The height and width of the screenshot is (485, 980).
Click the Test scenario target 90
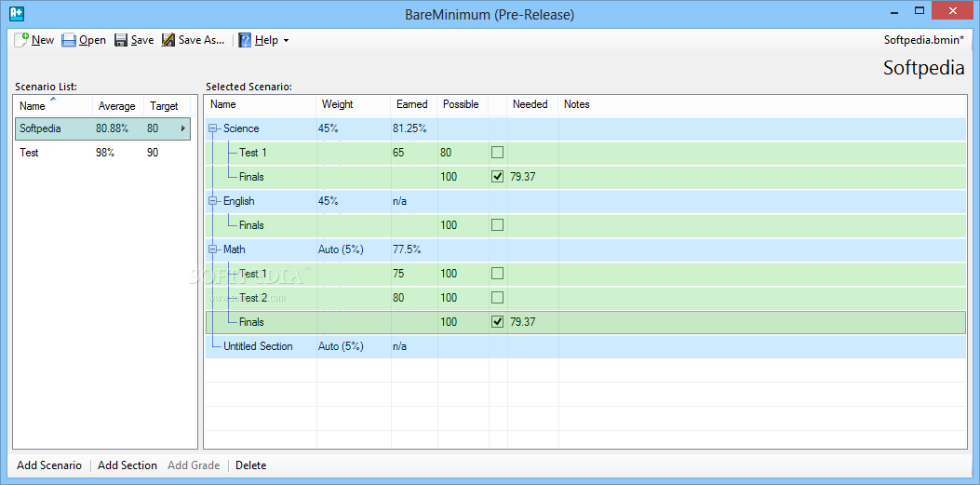coord(153,153)
